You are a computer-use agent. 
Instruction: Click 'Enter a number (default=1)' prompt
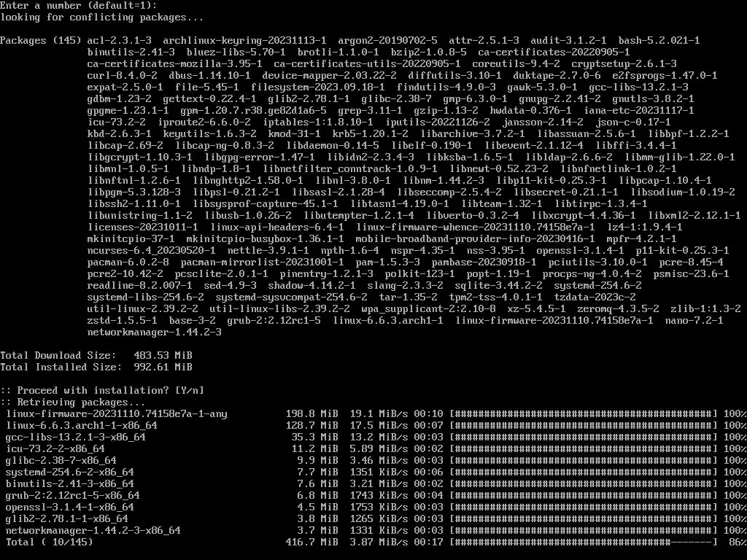[79, 6]
